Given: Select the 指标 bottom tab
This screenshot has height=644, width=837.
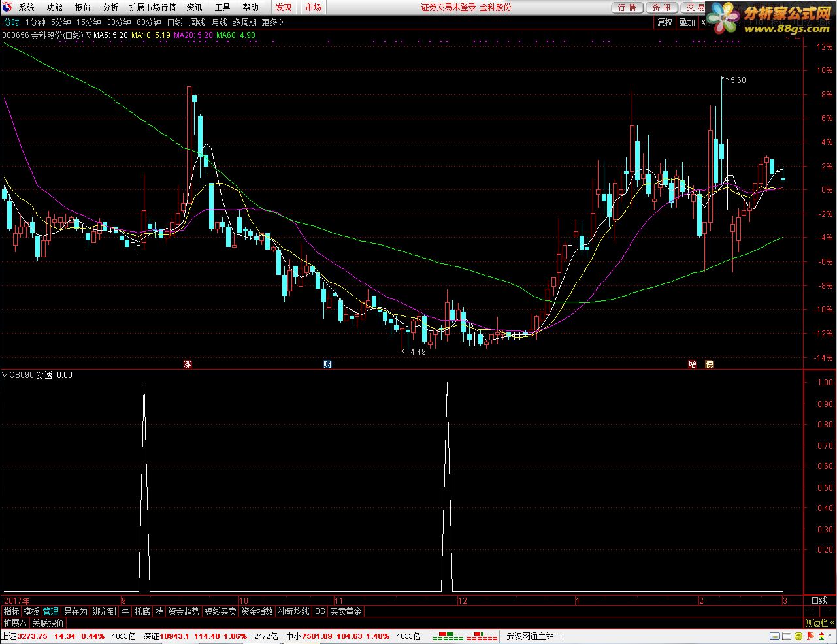Looking at the screenshot, I should [12, 612].
